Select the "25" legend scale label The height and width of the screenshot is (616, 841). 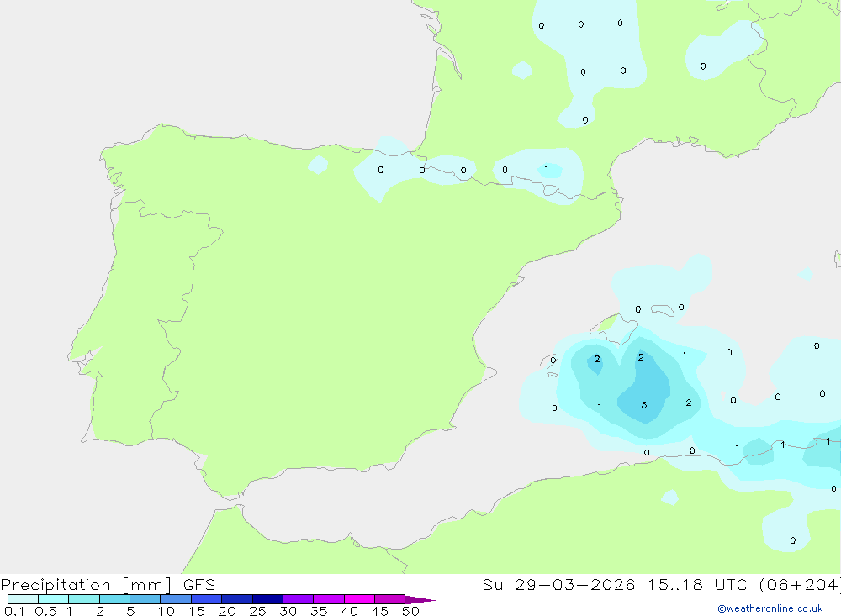258,611
